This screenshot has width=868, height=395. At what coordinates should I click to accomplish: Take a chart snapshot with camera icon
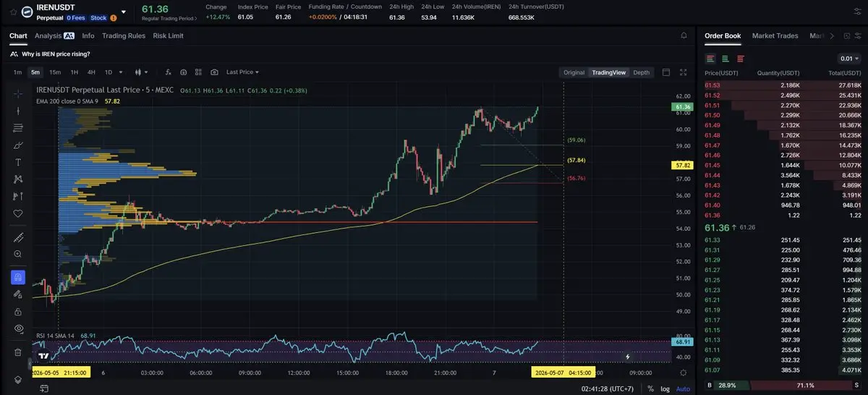pyautogui.click(x=215, y=72)
